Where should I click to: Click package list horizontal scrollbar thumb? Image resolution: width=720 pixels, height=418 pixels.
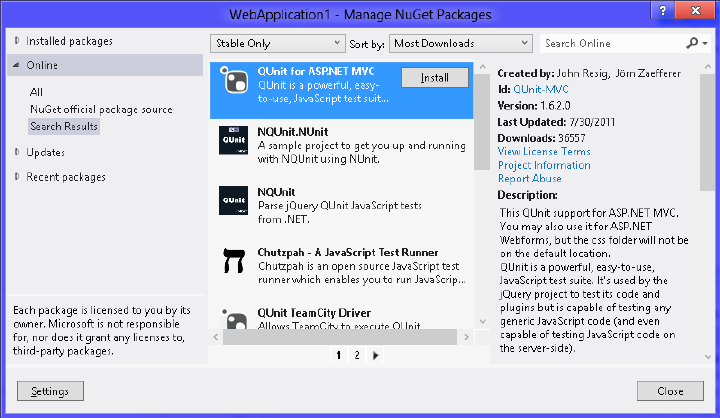coord(340,337)
